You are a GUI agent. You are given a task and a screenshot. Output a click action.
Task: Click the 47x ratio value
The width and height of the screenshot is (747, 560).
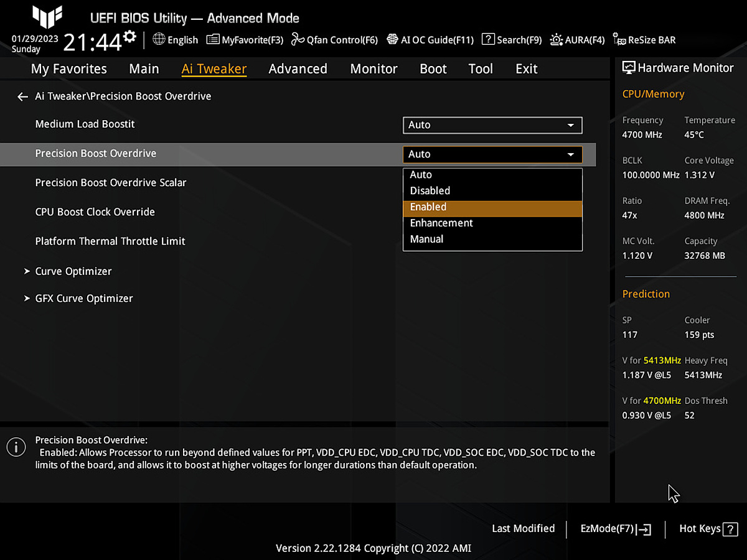pos(629,215)
